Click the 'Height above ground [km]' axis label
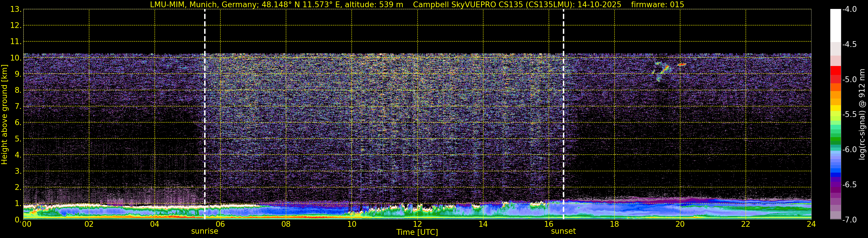 pos(4,114)
